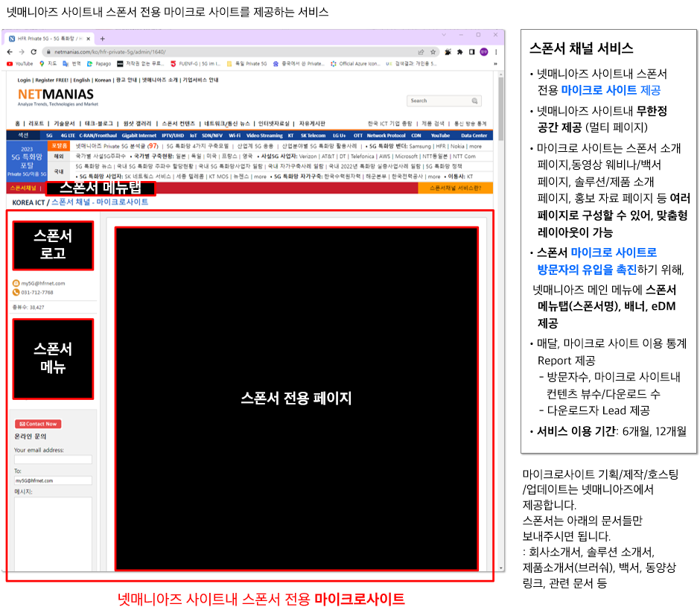
Task: Select the 4G LTE section tab
Action: 68,136
